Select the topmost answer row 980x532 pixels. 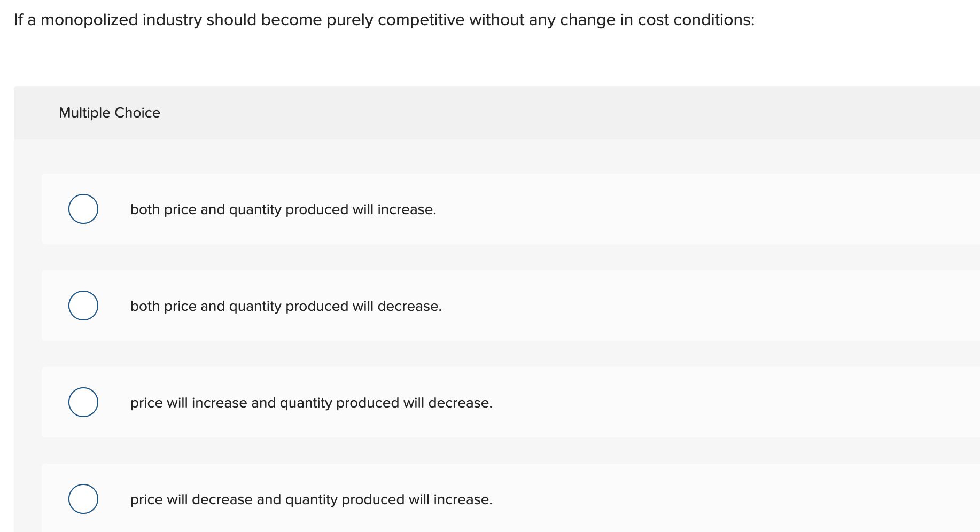pyautogui.click(x=374, y=209)
